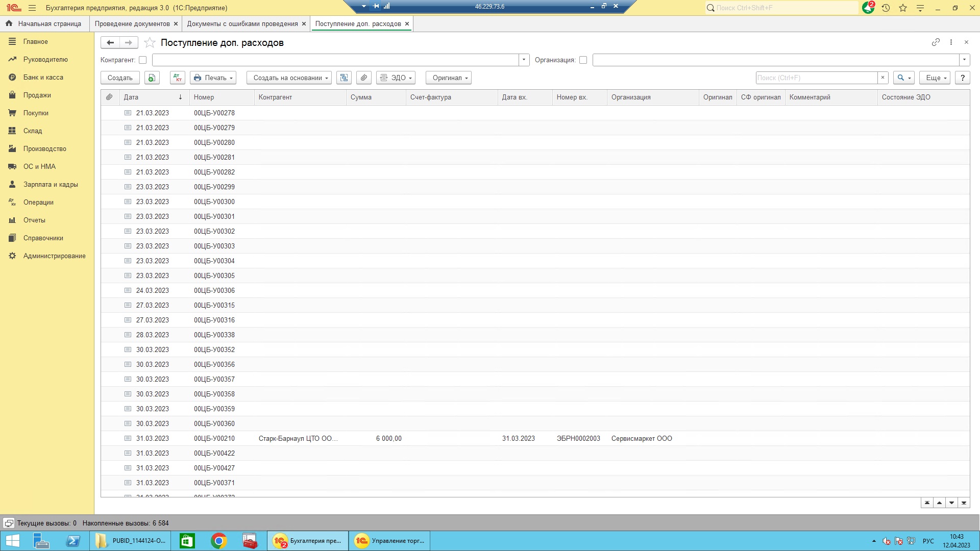Screen dimensions: 980x551
Task: Open Windows Start menu
Action: click(x=12, y=541)
